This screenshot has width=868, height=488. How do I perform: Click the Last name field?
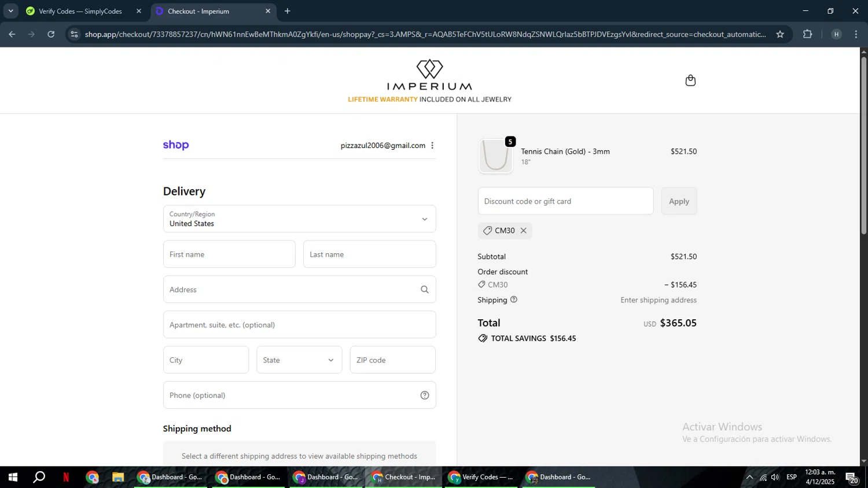click(x=369, y=254)
